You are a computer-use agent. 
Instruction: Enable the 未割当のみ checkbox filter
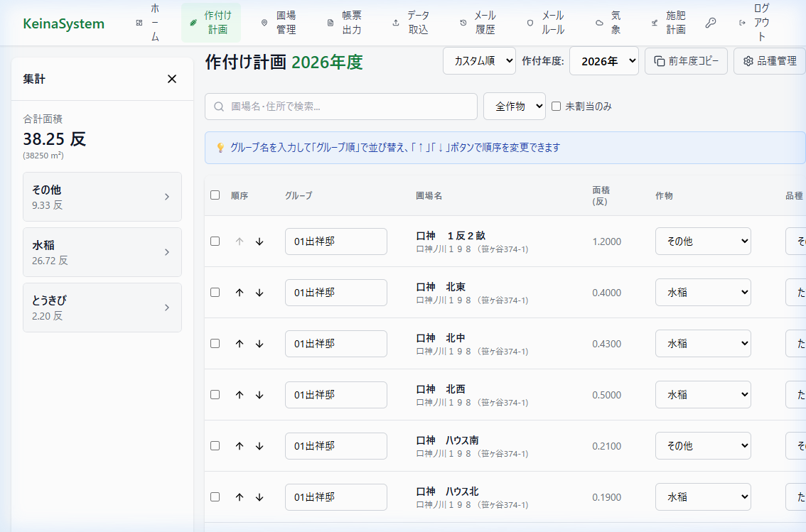point(557,107)
